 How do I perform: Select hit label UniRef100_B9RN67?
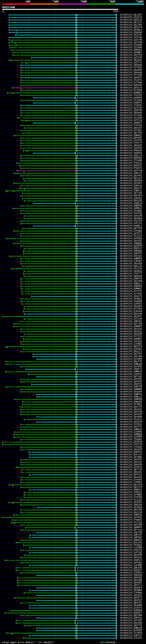point(131,93)
